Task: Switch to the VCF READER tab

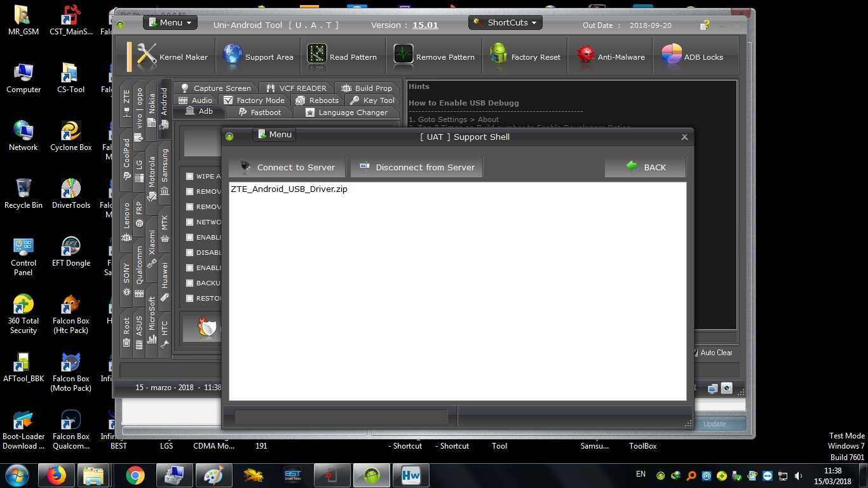Action: point(296,88)
